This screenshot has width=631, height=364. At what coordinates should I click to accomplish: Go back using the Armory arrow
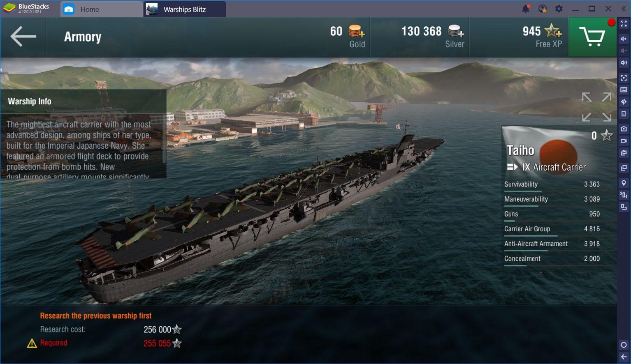(23, 37)
